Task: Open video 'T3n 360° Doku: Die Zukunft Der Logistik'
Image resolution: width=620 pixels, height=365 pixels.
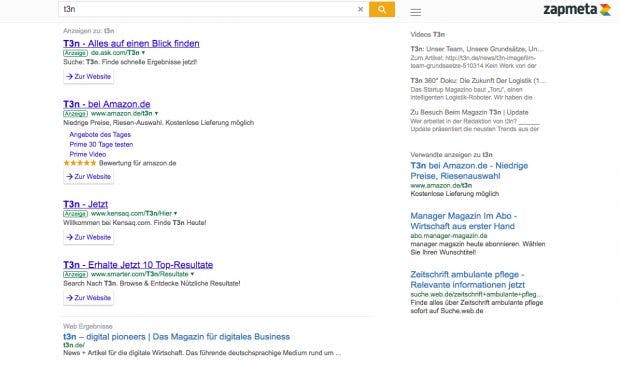Action: click(478, 81)
